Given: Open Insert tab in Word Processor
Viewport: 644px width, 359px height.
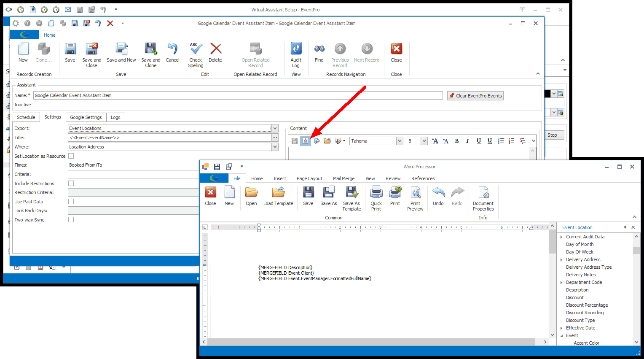Looking at the screenshot, I should (280, 178).
